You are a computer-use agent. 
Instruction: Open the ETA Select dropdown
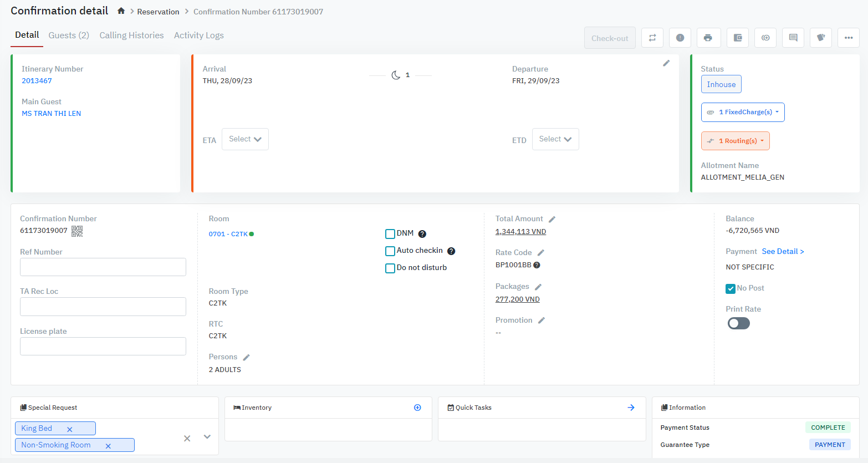tap(245, 139)
